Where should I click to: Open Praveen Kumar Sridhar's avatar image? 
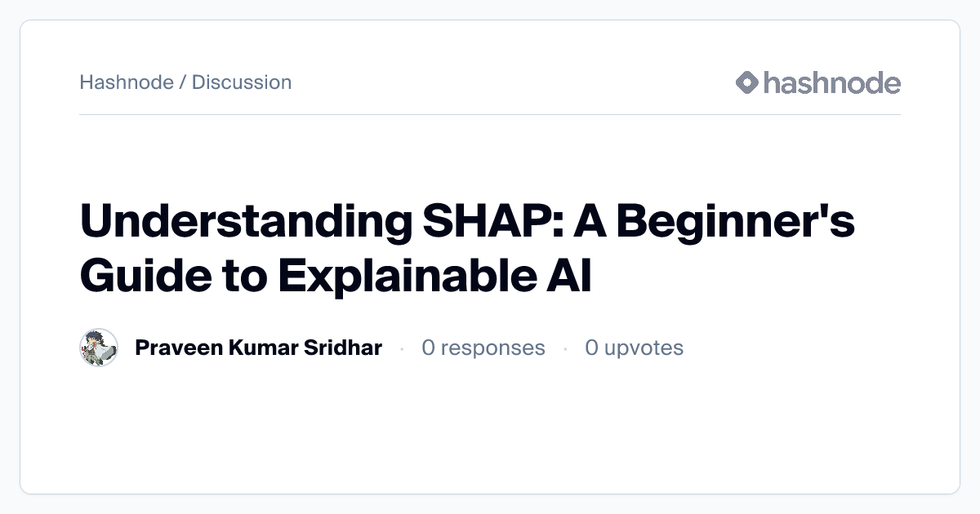point(99,348)
